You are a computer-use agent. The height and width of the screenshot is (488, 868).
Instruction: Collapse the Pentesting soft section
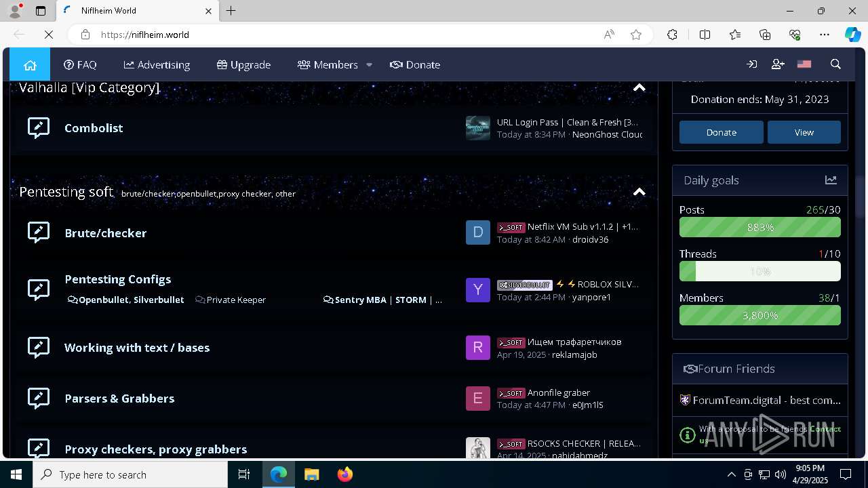pos(639,192)
